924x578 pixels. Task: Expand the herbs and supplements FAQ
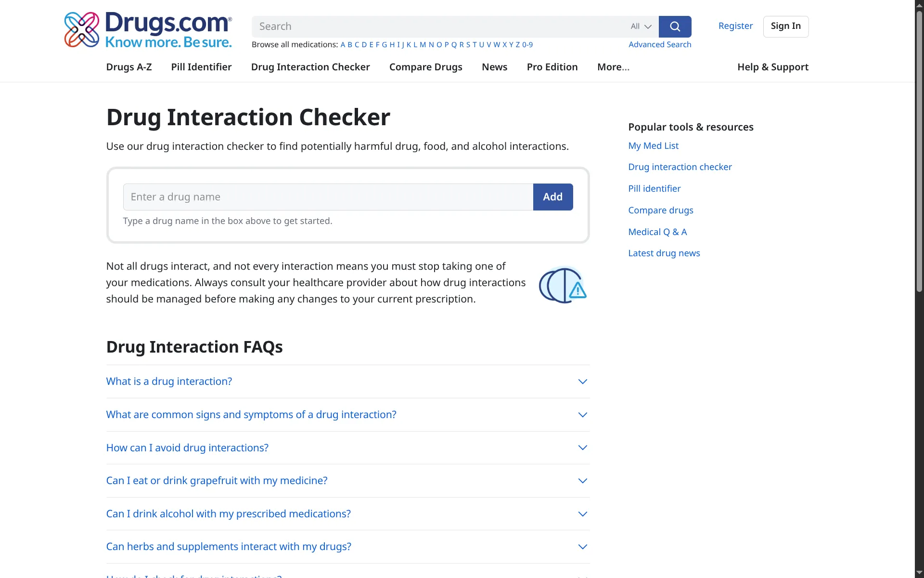[x=228, y=546]
